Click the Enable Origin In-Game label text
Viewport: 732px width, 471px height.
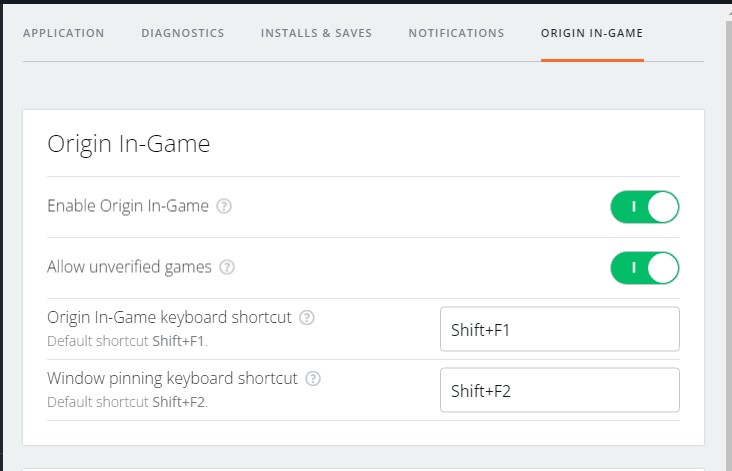128,207
